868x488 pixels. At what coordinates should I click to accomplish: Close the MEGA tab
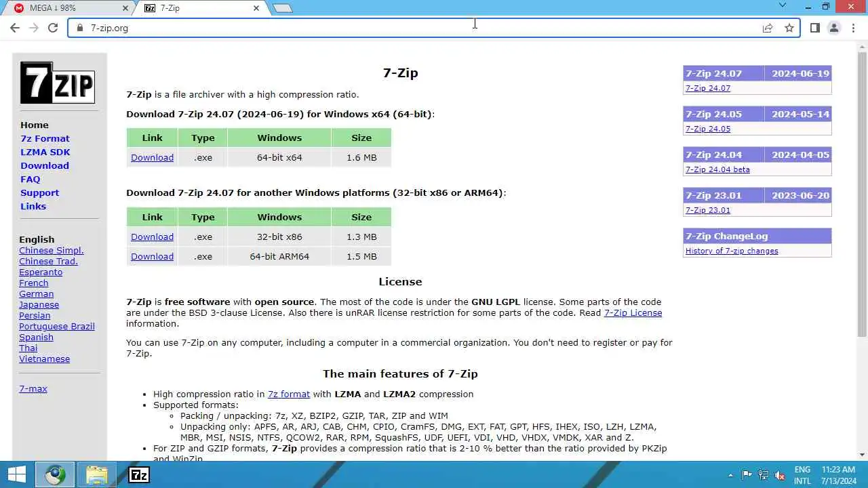click(x=125, y=8)
